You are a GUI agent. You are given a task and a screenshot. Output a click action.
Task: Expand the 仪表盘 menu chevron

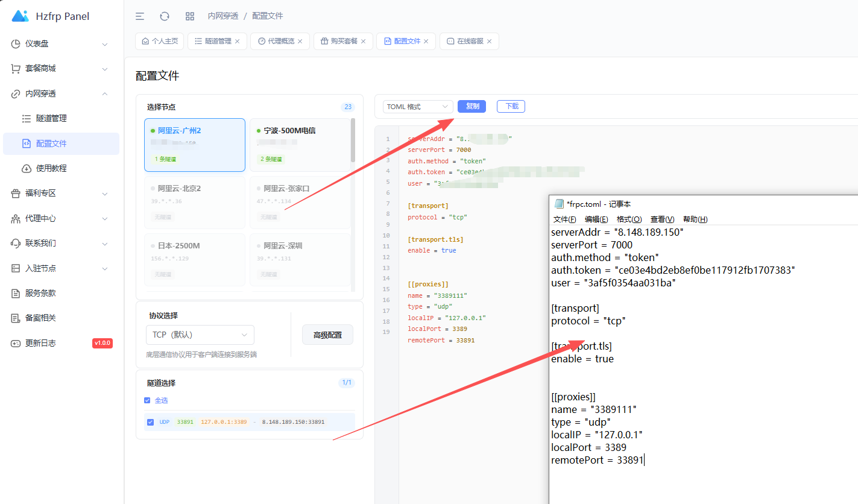coord(105,44)
